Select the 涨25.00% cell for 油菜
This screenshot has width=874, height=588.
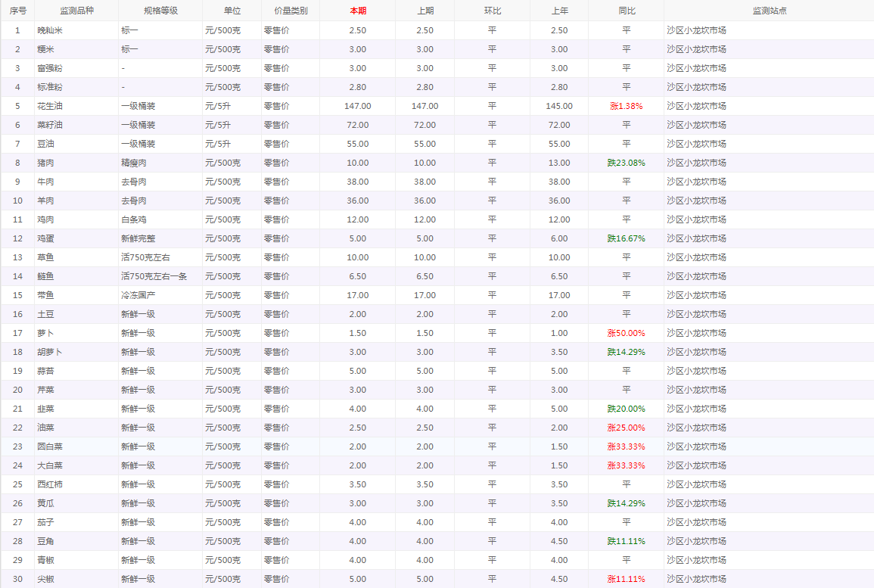tap(626, 428)
